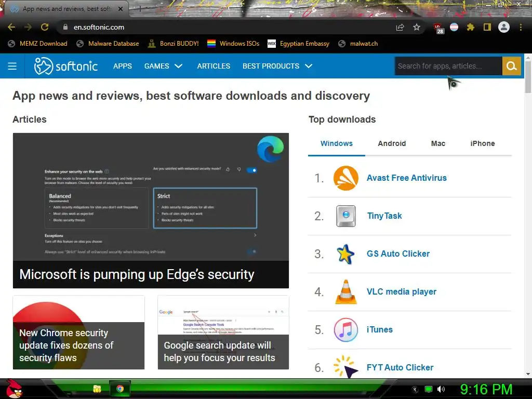Image resolution: width=532 pixels, height=399 pixels.
Task: Open the APPS menu item
Action: pos(123,66)
